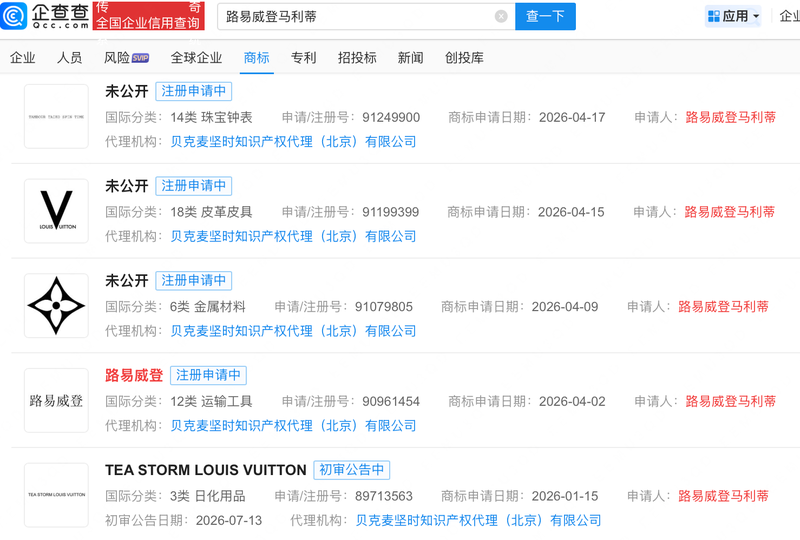The width and height of the screenshot is (800, 540).
Task: Switch to the 企业 tab
Action: pyautogui.click(x=22, y=58)
